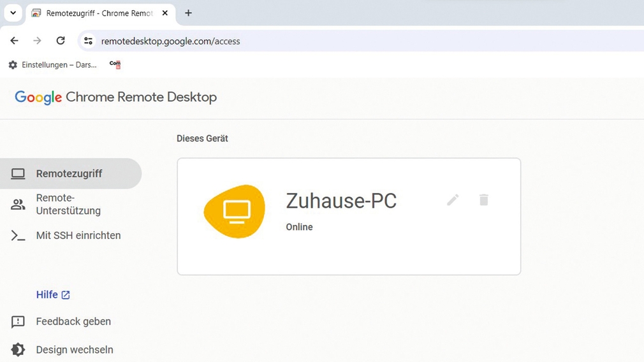
Task: Open the Einstellungen bookmark
Action: (52, 65)
